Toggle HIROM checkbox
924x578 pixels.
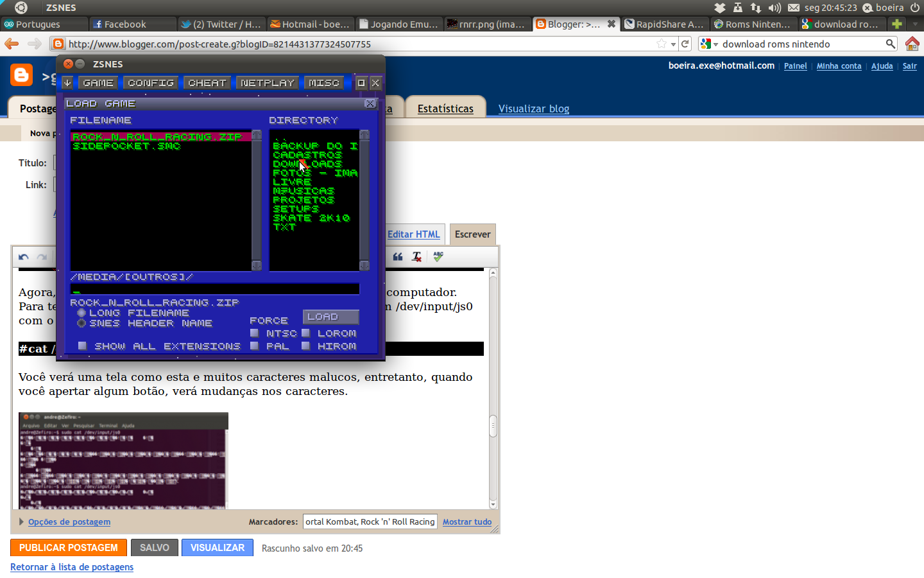coord(305,346)
